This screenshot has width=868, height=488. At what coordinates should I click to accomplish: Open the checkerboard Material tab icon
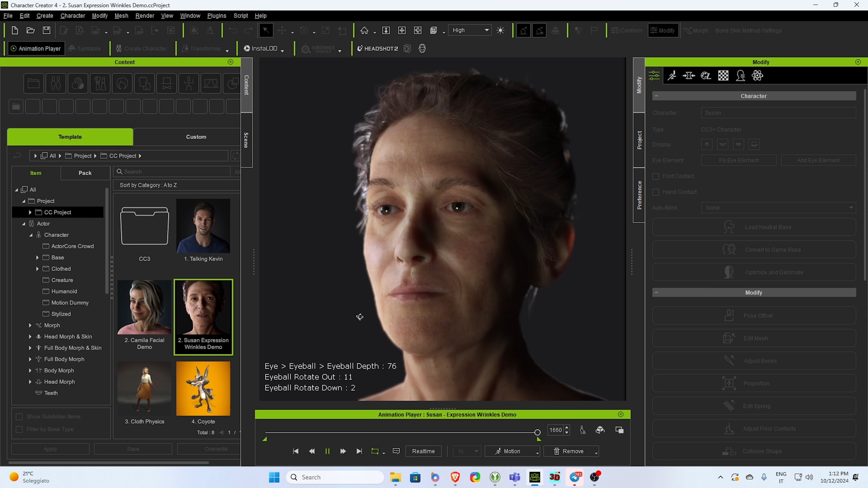[723, 75]
